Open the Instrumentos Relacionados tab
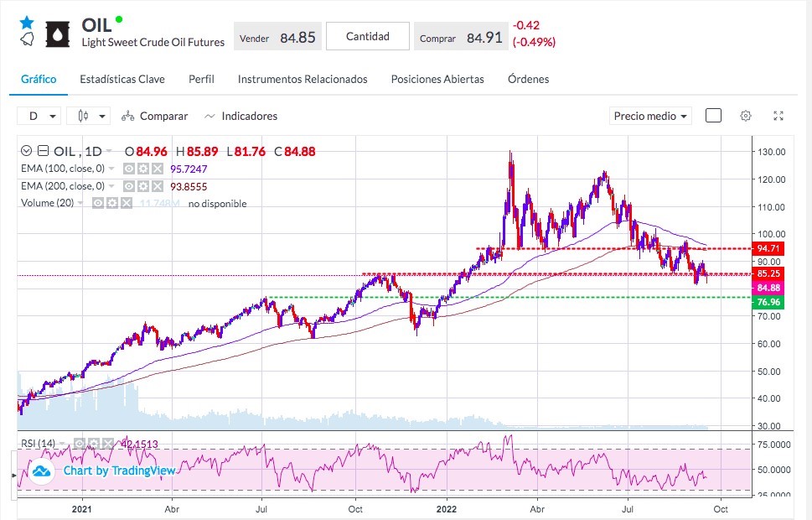 click(x=303, y=80)
